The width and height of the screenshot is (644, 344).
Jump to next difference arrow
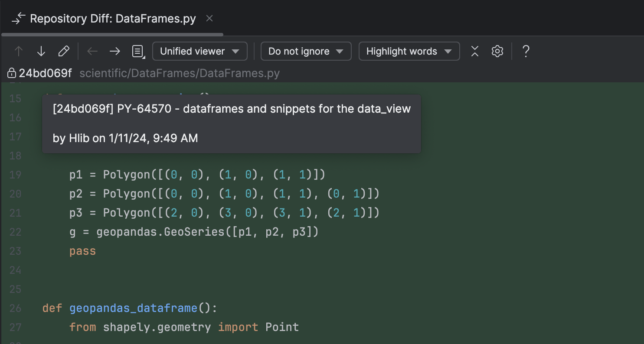tap(41, 52)
